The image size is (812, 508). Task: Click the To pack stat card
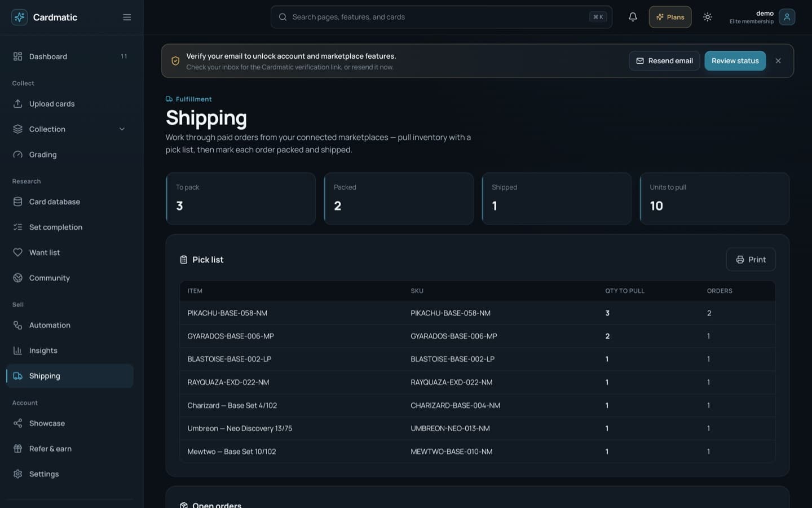[x=241, y=199]
